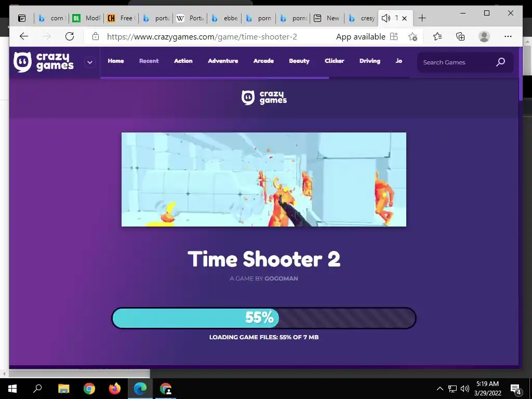The height and width of the screenshot is (399, 532).
Task: Click 'LOADING GAME FILES: 55% OF 7 MB' text
Action: pyautogui.click(x=263, y=337)
